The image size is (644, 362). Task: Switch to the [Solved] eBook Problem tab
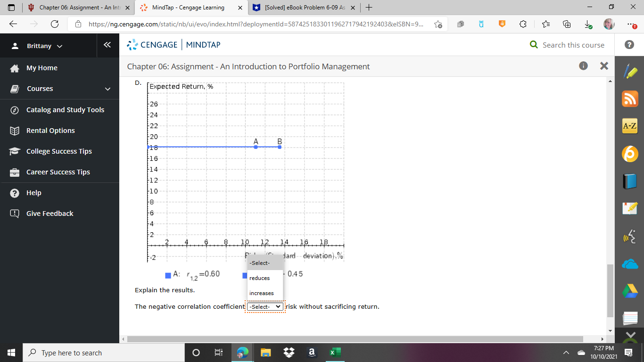301,8
